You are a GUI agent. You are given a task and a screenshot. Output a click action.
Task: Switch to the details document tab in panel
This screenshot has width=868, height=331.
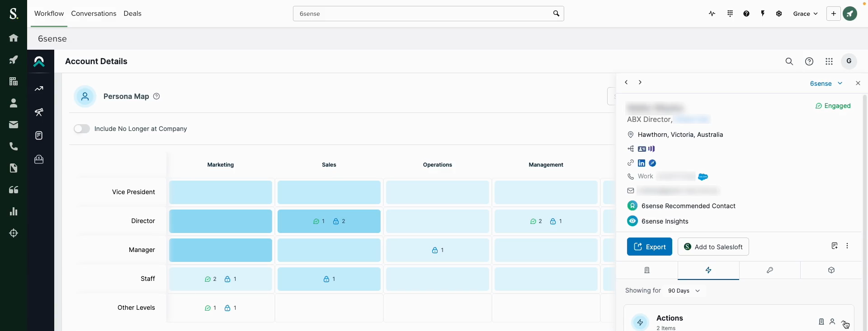coord(647,270)
